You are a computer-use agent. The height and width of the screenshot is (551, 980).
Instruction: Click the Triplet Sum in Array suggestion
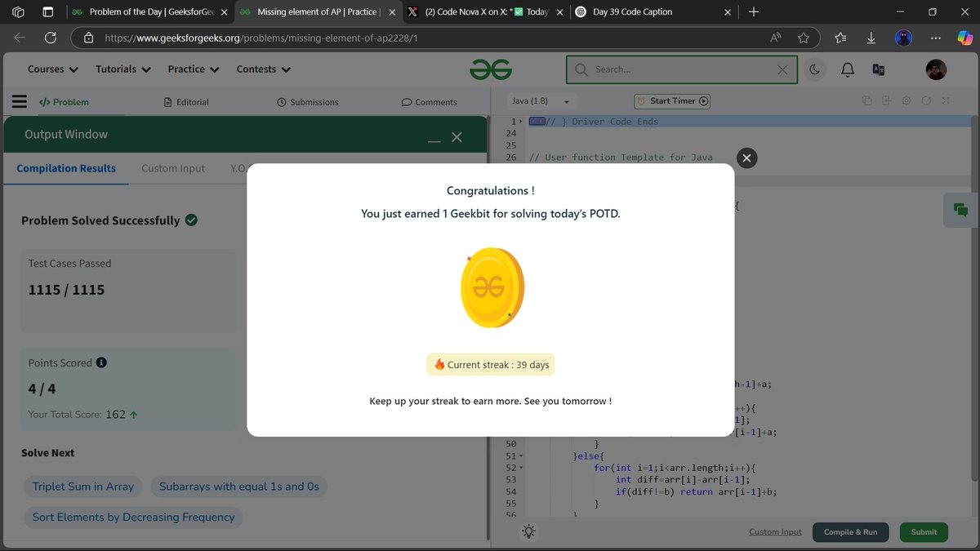tap(83, 487)
